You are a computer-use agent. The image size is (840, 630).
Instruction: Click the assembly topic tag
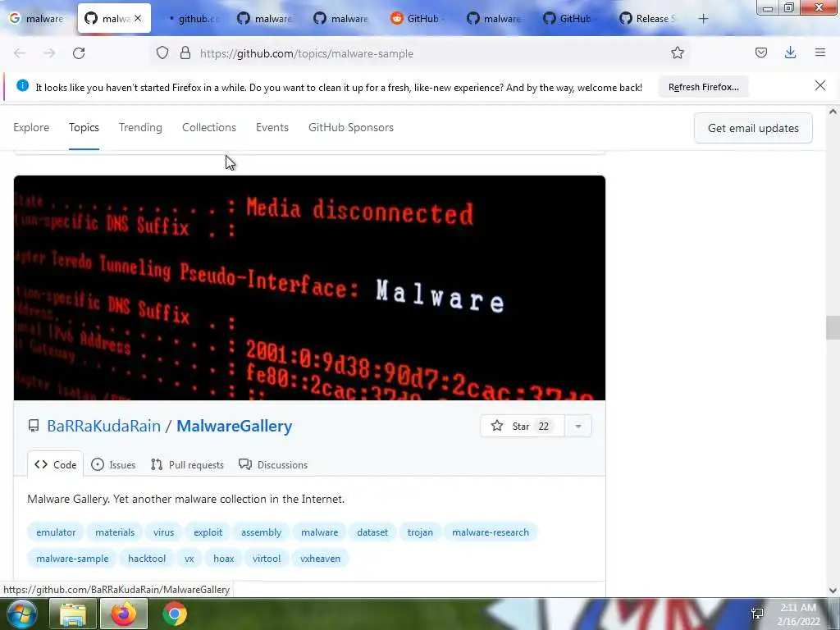pos(261,532)
